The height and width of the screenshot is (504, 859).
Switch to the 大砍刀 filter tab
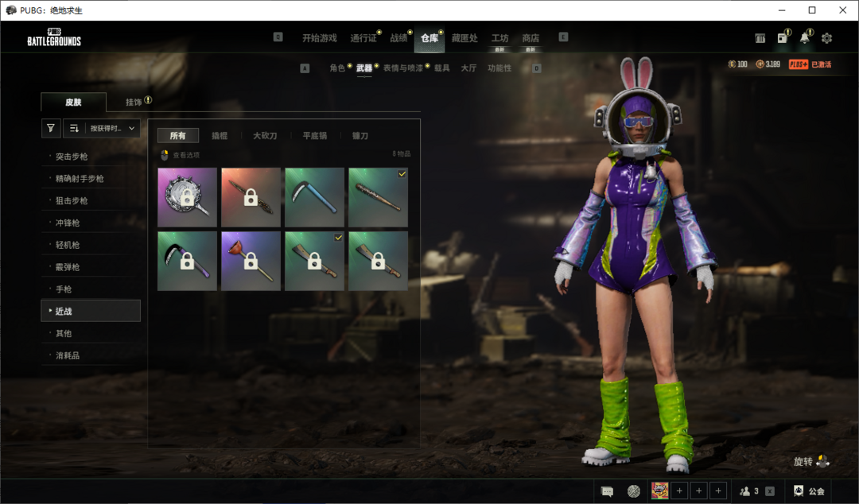point(265,135)
